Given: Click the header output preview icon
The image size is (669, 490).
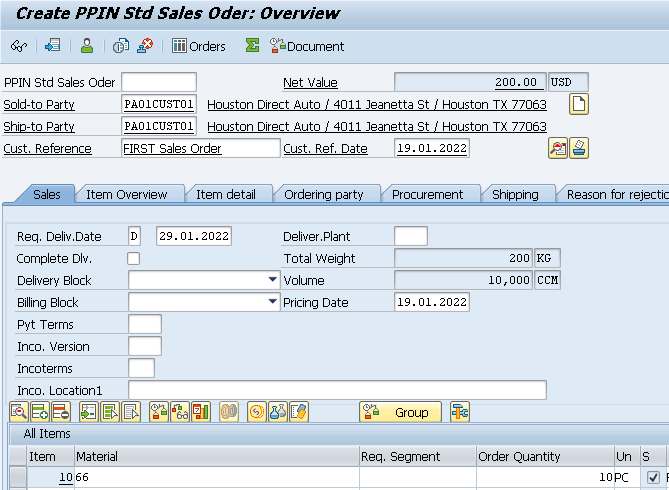Looking at the screenshot, I should pyautogui.click(x=53, y=45).
